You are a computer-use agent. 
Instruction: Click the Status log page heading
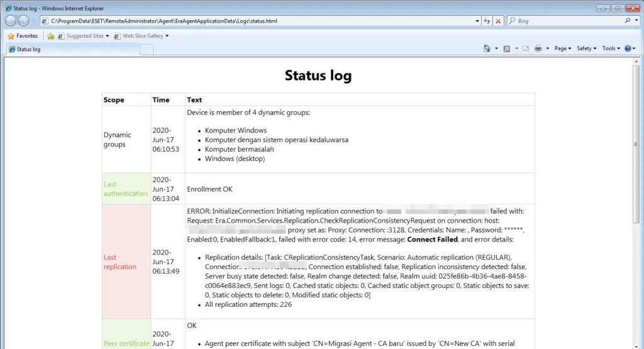318,75
